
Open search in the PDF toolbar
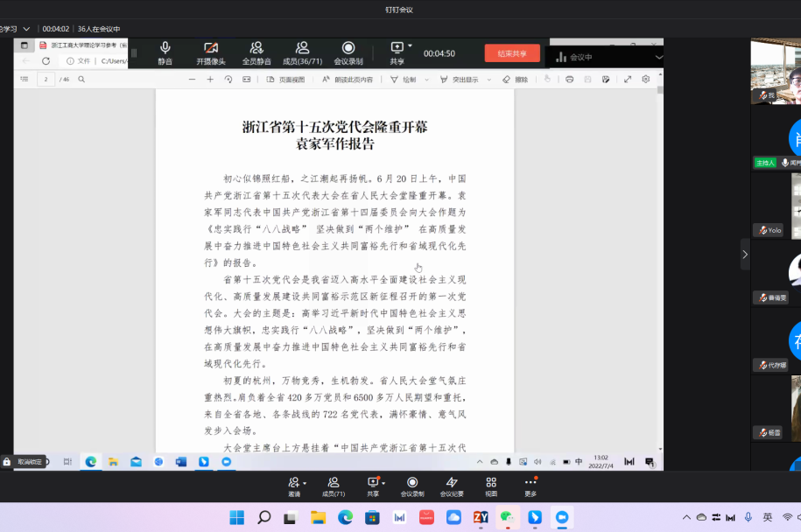(81, 79)
